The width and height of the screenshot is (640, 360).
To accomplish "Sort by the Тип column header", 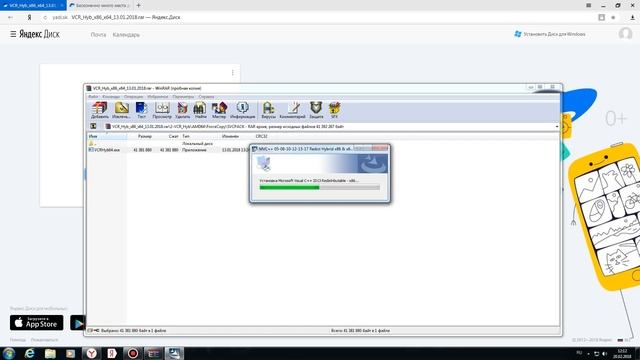I will click(x=200, y=136).
